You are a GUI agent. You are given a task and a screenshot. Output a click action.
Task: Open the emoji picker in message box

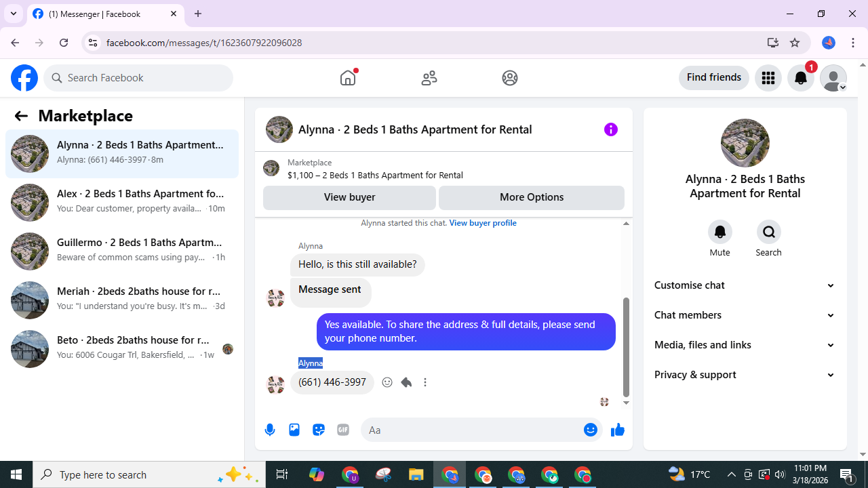[x=591, y=430]
